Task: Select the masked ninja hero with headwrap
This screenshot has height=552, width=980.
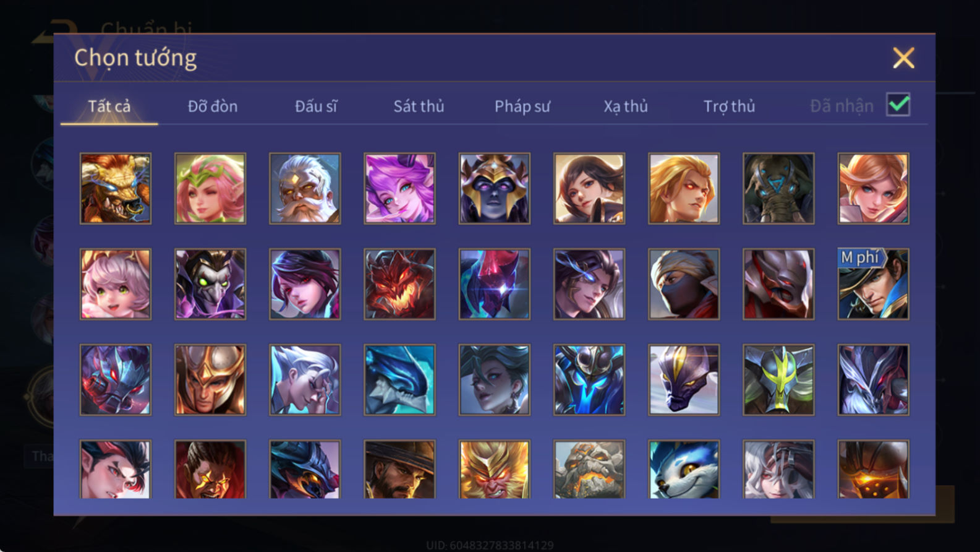Action: click(684, 284)
